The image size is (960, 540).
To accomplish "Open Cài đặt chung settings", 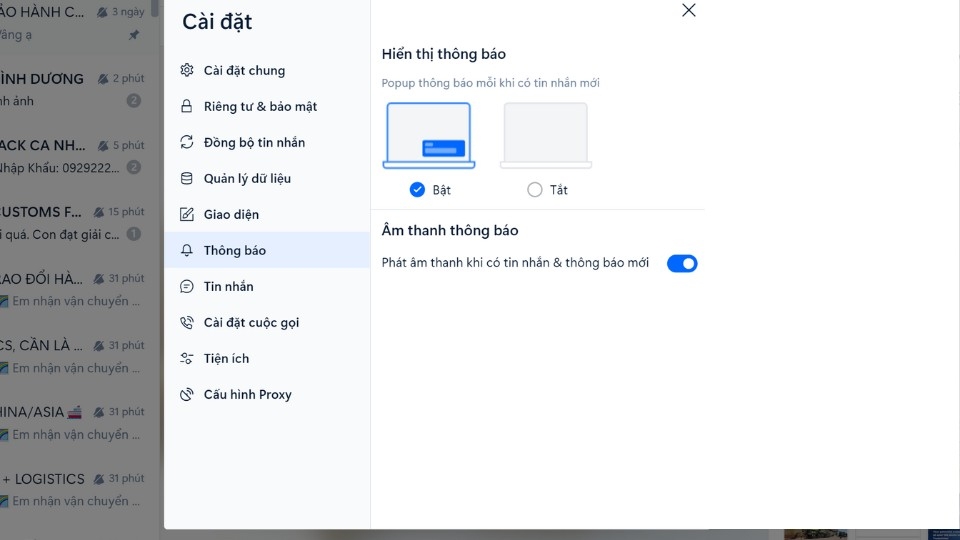I will pyautogui.click(x=267, y=70).
